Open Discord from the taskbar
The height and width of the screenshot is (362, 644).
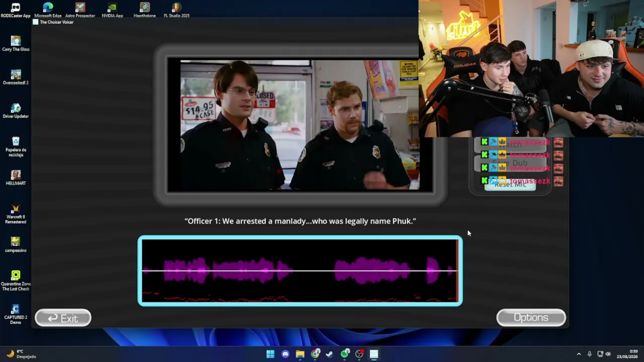[x=285, y=354]
